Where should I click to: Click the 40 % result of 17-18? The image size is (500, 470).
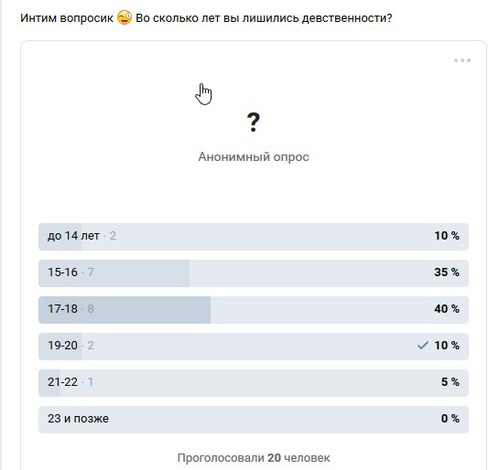click(447, 309)
